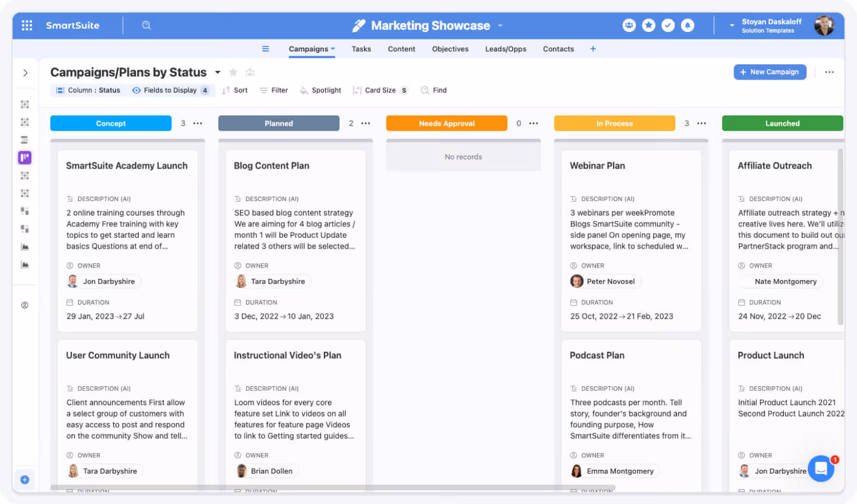The width and height of the screenshot is (857, 504).
Task: Open Concept column three-dot menu
Action: [198, 123]
